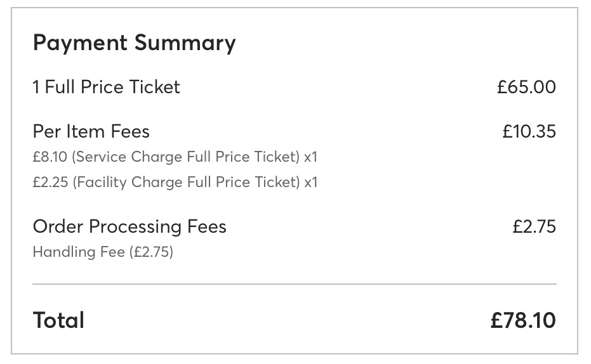Click the word Summary in the heading
591x364 pixels.
[185, 43]
